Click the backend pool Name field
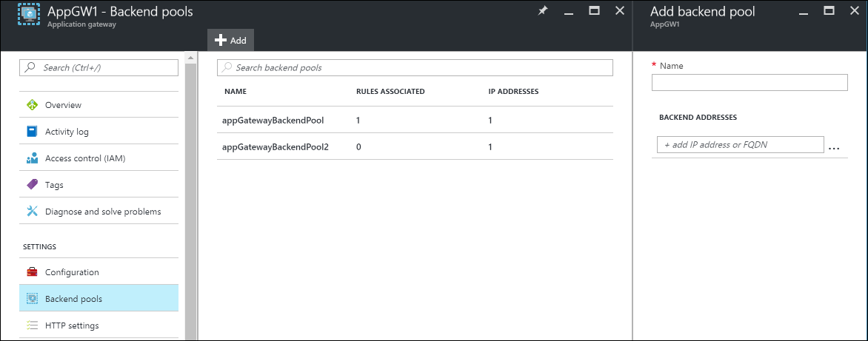This screenshot has height=341, width=868. coord(750,83)
